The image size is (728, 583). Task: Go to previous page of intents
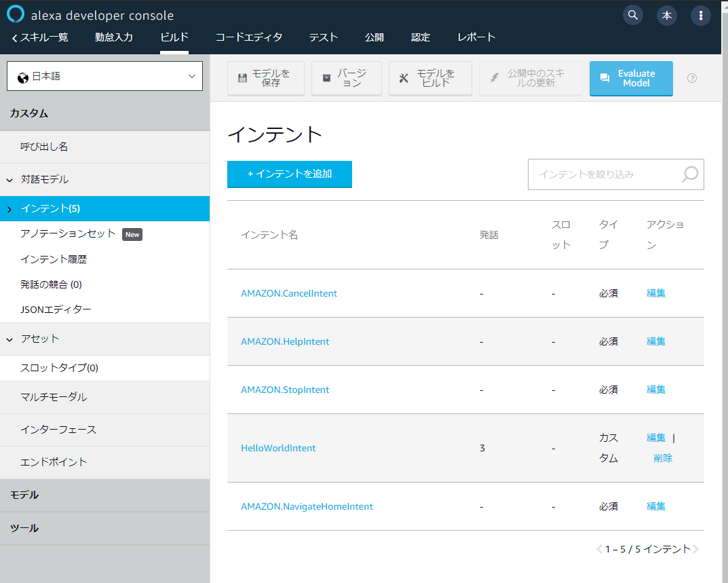599,549
